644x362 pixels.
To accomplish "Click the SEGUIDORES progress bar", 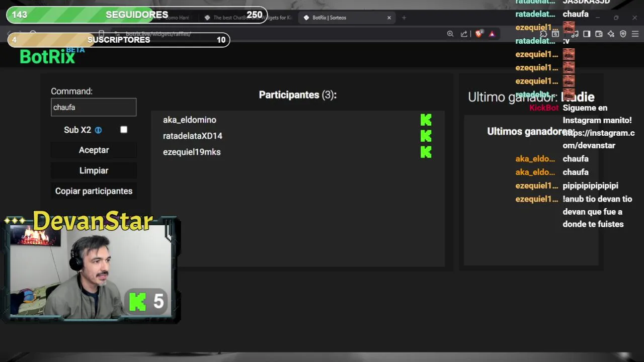I will [x=137, y=15].
